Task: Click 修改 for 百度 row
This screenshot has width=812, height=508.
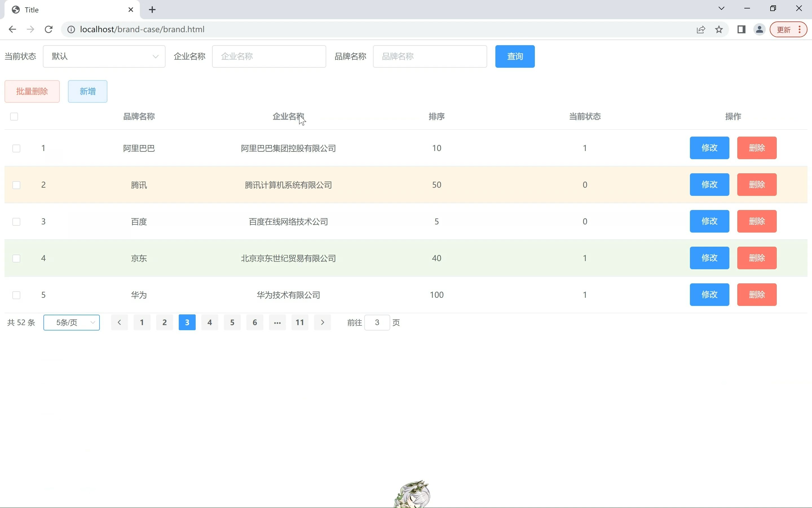Action: [x=710, y=221]
